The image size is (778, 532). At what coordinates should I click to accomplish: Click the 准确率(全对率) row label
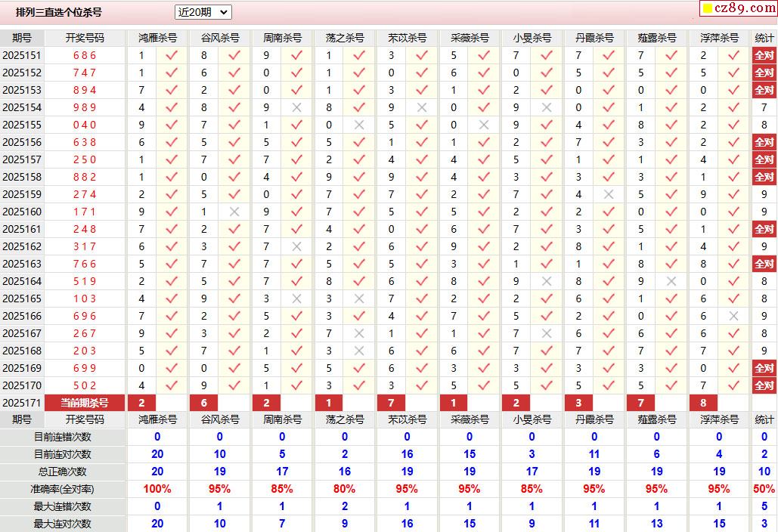[63, 489]
